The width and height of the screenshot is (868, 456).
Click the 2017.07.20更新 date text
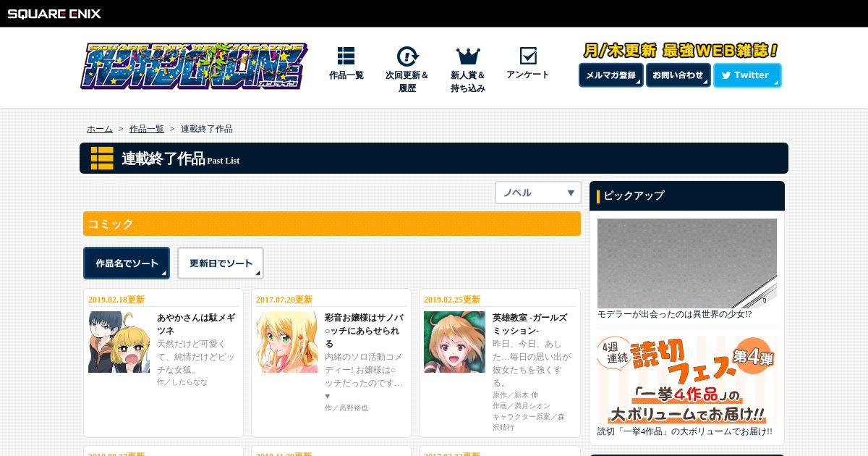(x=284, y=300)
